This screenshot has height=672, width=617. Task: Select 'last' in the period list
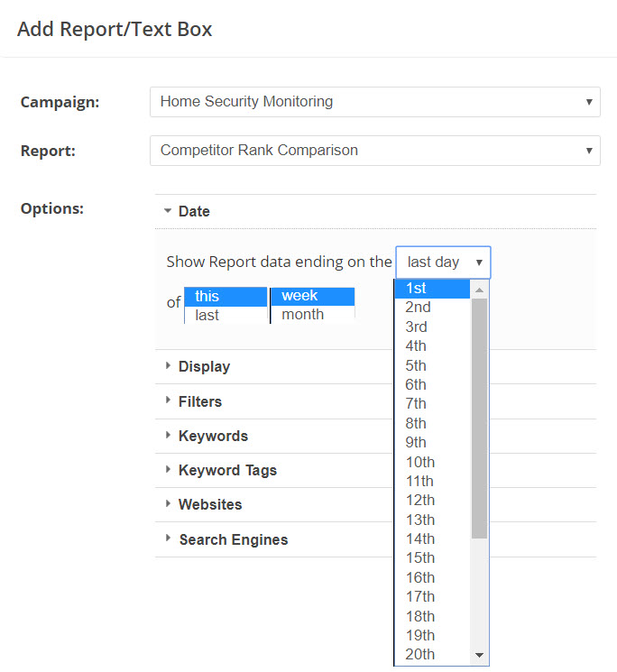click(225, 315)
